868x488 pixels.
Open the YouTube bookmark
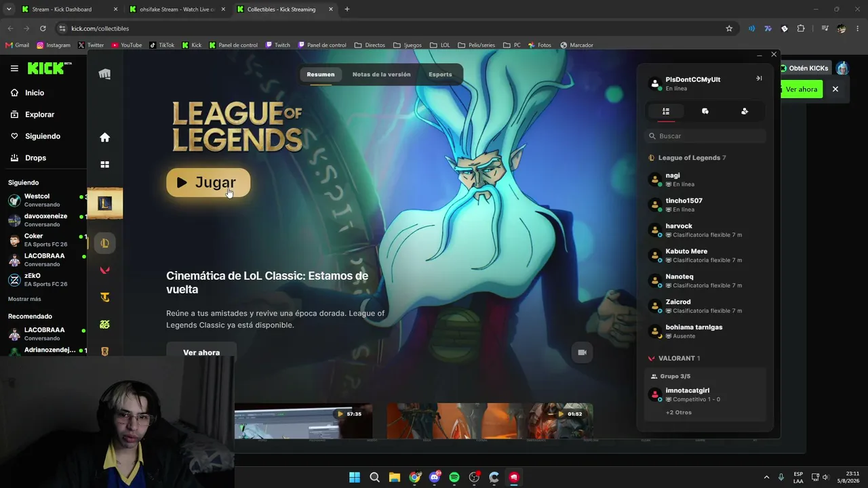click(x=127, y=45)
